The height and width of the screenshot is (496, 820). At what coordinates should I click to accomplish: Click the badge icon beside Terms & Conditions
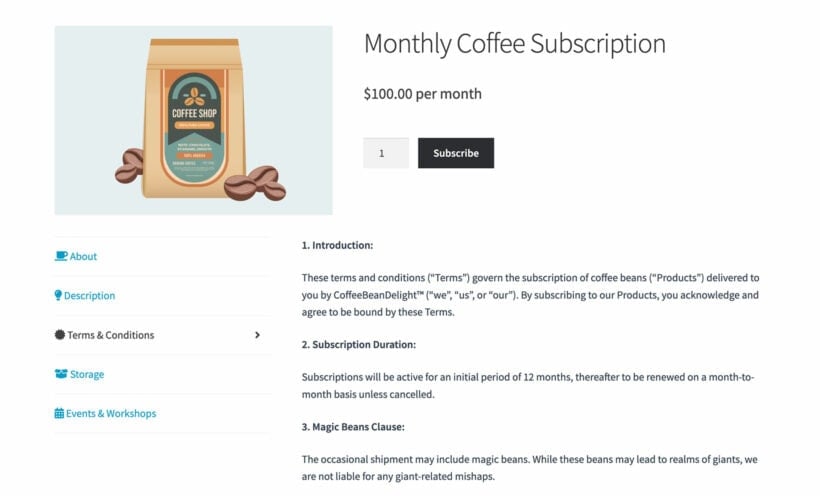60,335
